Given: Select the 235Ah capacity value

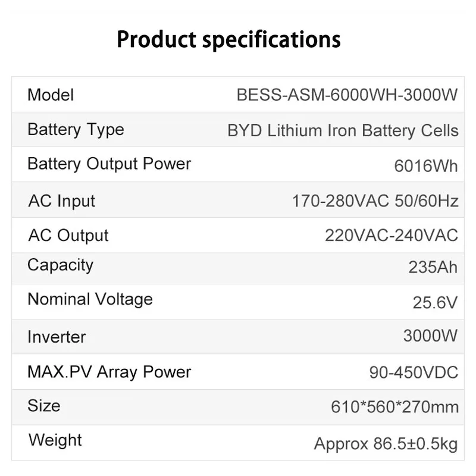Looking at the screenshot, I should [x=433, y=267].
